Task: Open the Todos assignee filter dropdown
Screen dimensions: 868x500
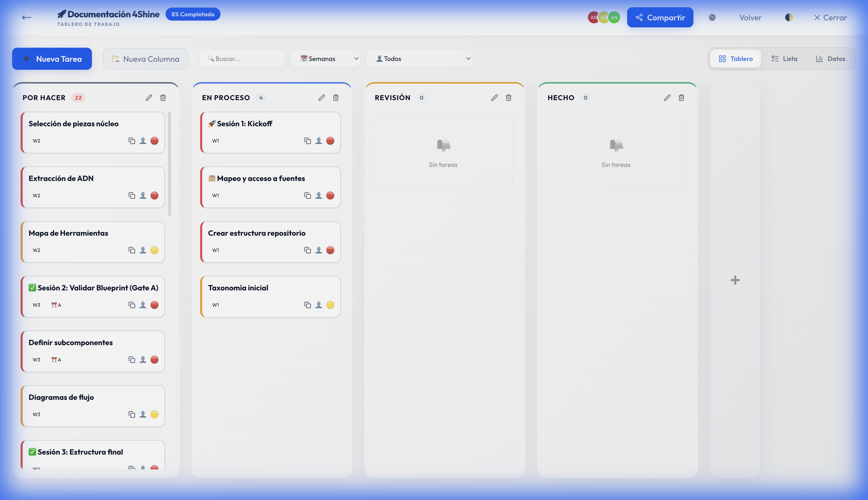Action: 419,58
